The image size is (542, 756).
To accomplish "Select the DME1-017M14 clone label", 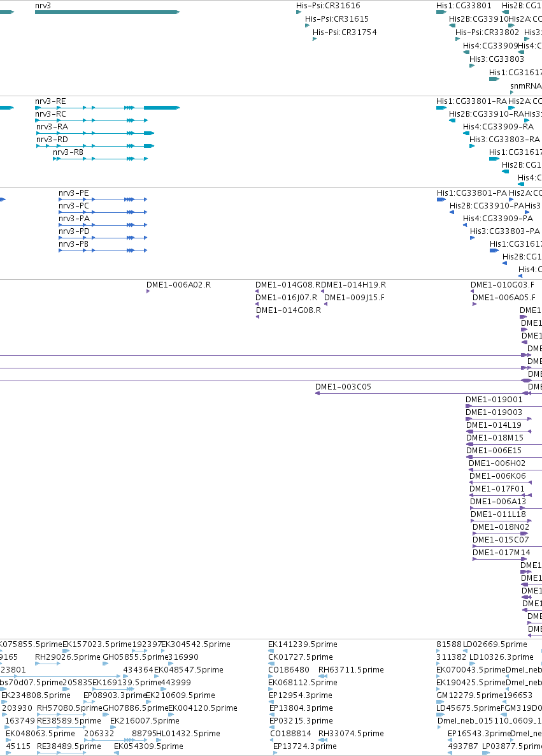I will pos(501,553).
